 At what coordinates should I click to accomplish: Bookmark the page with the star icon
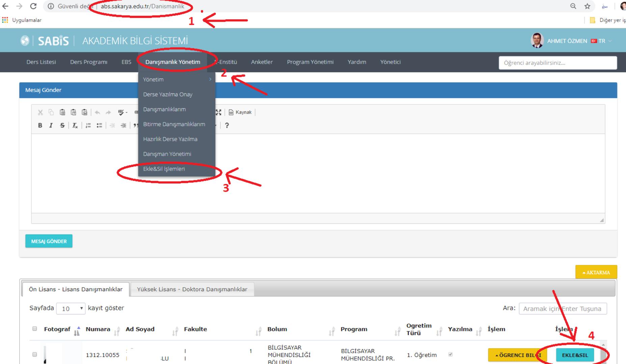click(x=587, y=6)
